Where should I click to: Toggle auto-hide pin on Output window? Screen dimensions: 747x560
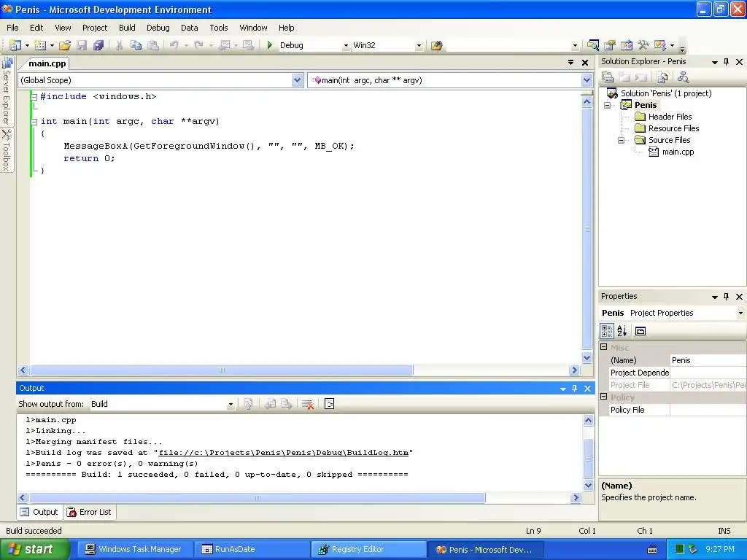pos(575,388)
